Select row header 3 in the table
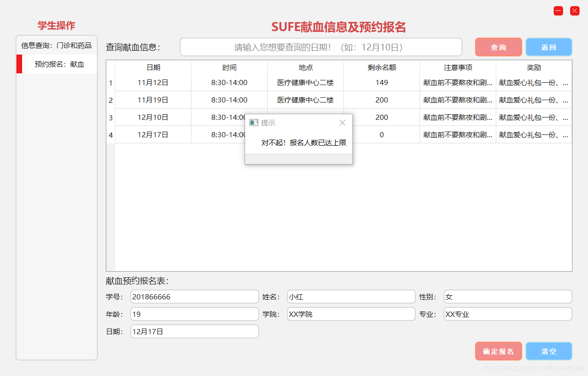The width and height of the screenshot is (588, 376). pyautogui.click(x=111, y=117)
